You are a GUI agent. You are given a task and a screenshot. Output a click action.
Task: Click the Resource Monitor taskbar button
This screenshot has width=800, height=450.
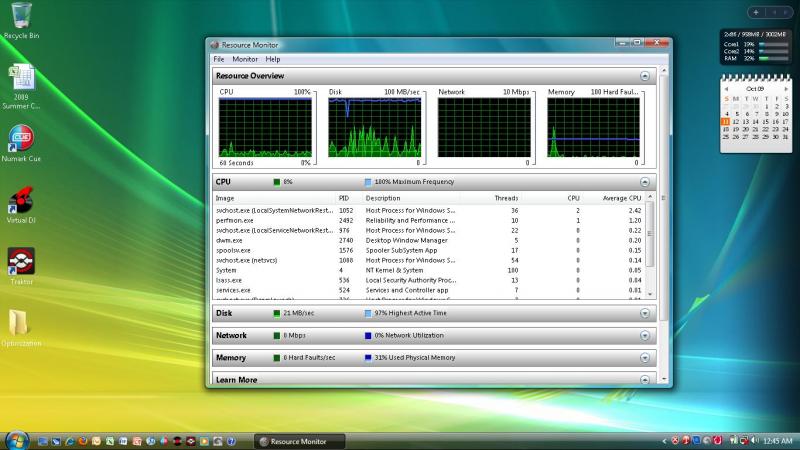[x=299, y=441]
